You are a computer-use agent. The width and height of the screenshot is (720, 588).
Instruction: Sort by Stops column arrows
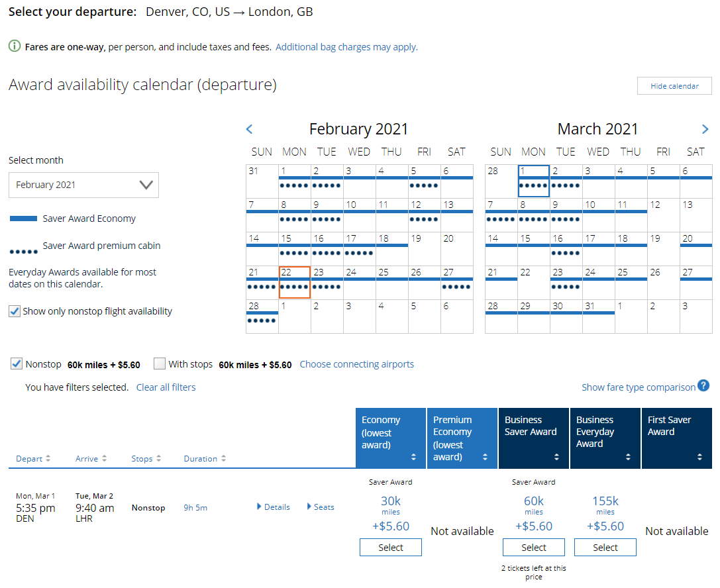click(x=158, y=459)
